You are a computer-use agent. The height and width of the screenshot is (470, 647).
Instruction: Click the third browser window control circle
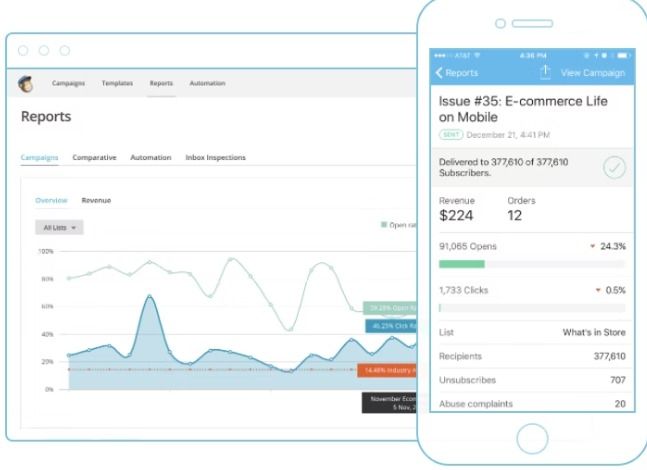coord(65,51)
